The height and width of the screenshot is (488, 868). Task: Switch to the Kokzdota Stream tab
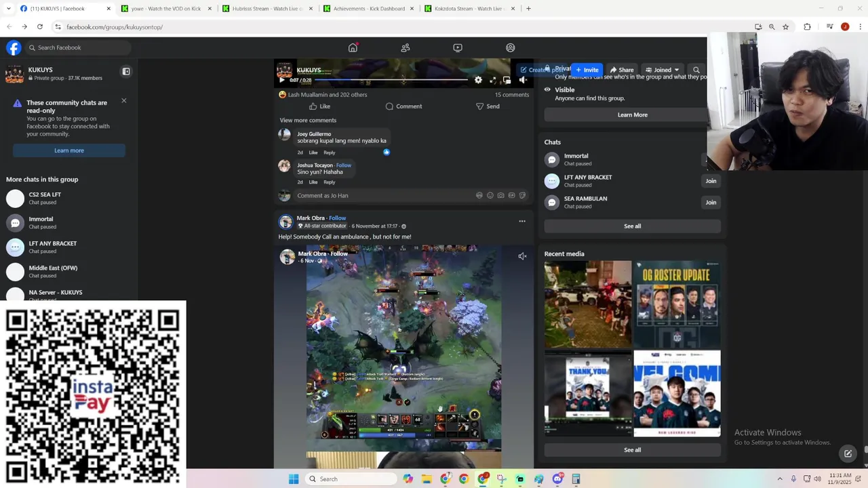coord(469,9)
